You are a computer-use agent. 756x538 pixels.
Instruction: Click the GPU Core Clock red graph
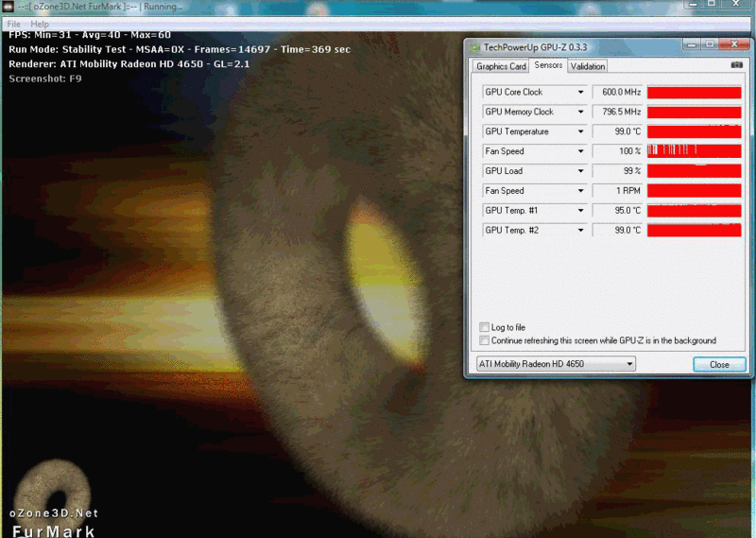click(x=694, y=92)
